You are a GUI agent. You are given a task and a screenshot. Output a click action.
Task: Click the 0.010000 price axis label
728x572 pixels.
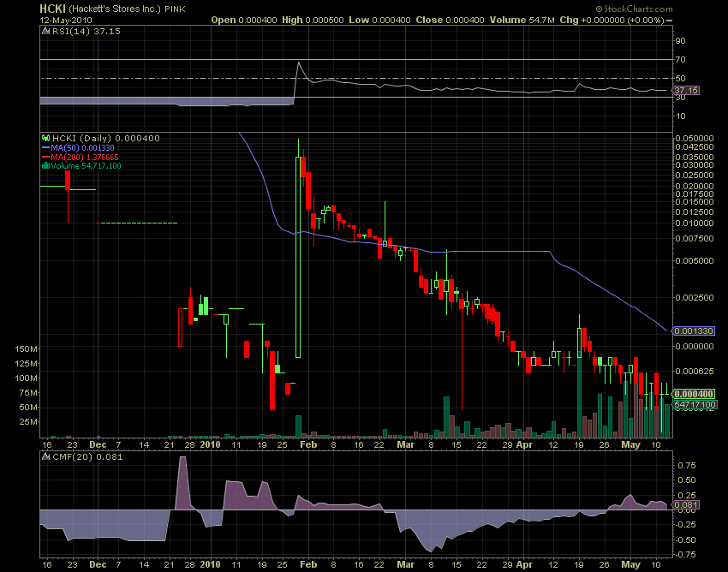(694, 223)
